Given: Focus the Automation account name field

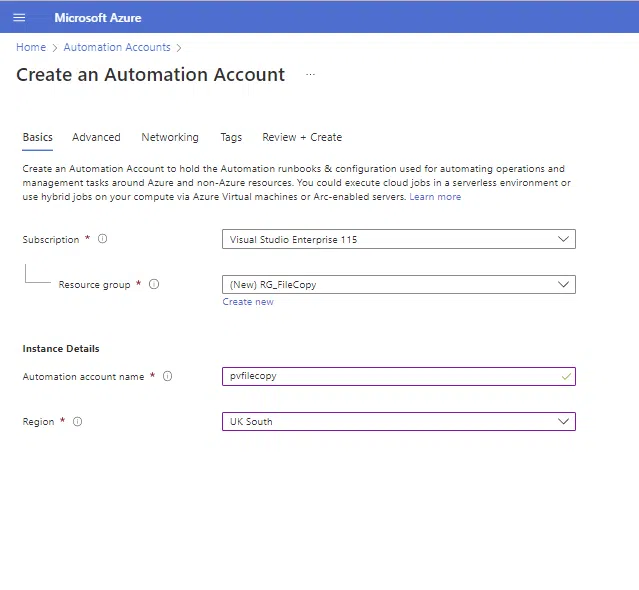Looking at the screenshot, I should click(x=399, y=376).
